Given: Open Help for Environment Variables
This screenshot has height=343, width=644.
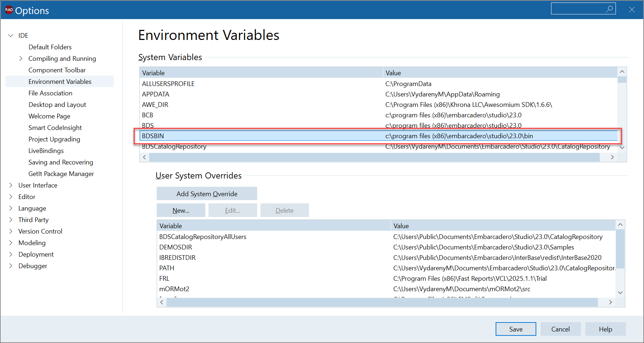Looking at the screenshot, I should point(605,329).
